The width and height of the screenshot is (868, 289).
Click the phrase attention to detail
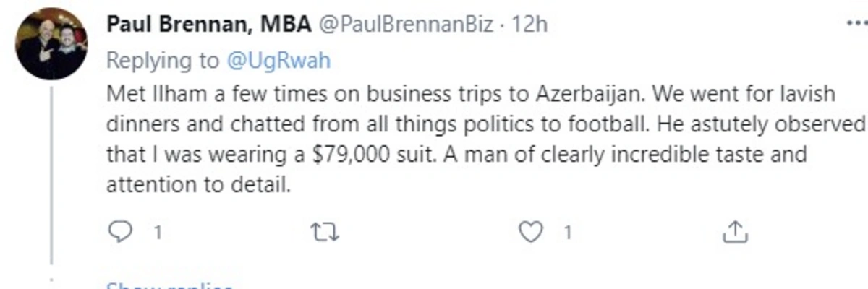click(x=198, y=186)
